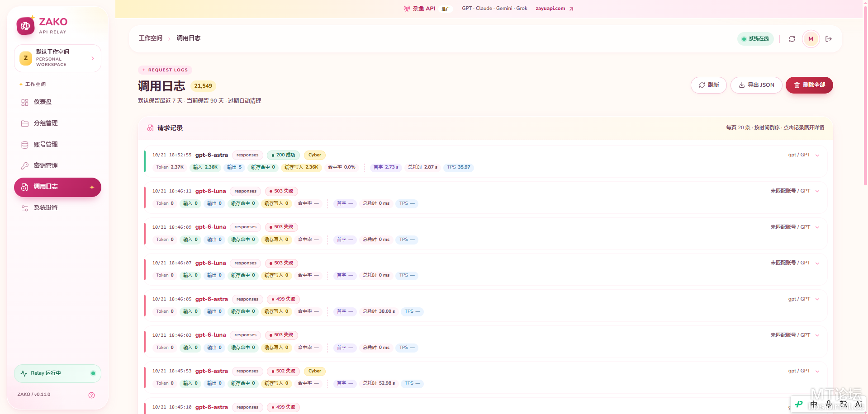The image size is (868, 414).
Task: Click the 杂鱼 API broadcast icon
Action: pos(407,9)
